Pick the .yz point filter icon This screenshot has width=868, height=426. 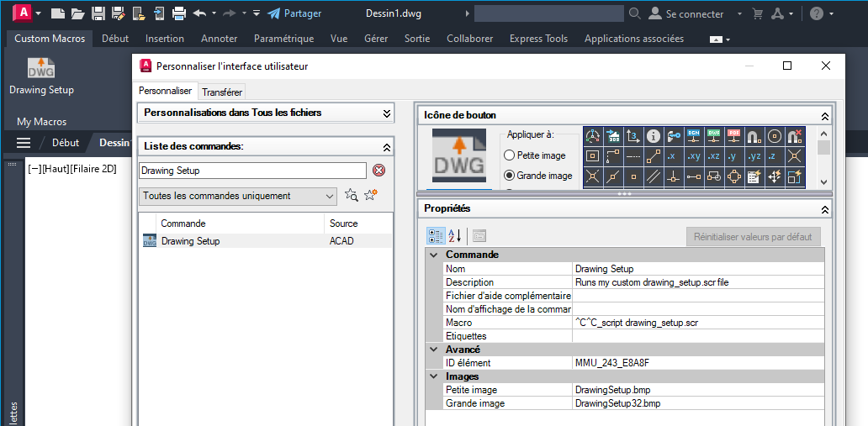tap(754, 156)
